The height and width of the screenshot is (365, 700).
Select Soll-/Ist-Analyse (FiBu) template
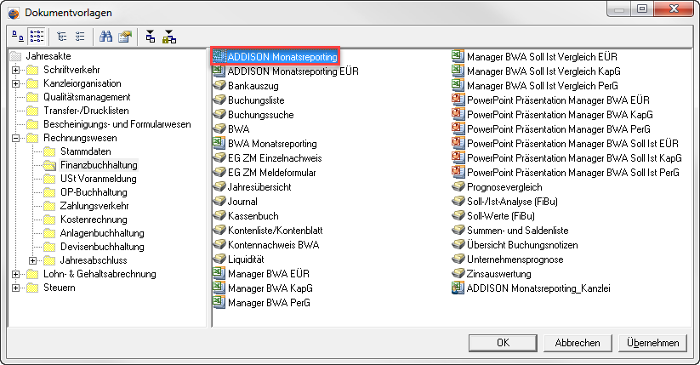(512, 201)
